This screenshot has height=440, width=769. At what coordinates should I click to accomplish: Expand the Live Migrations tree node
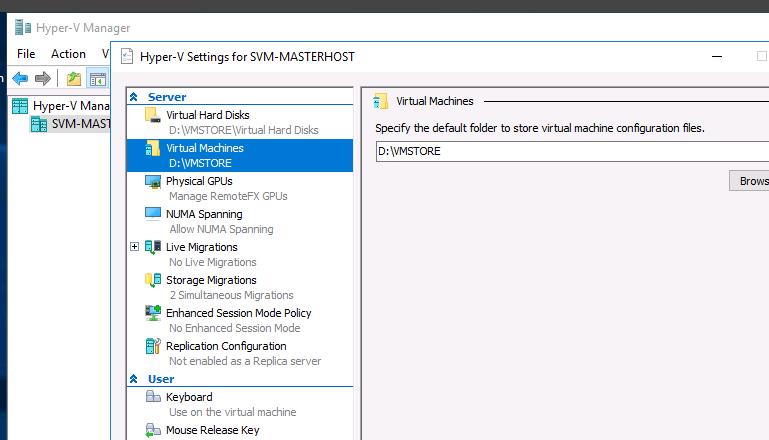(x=135, y=247)
